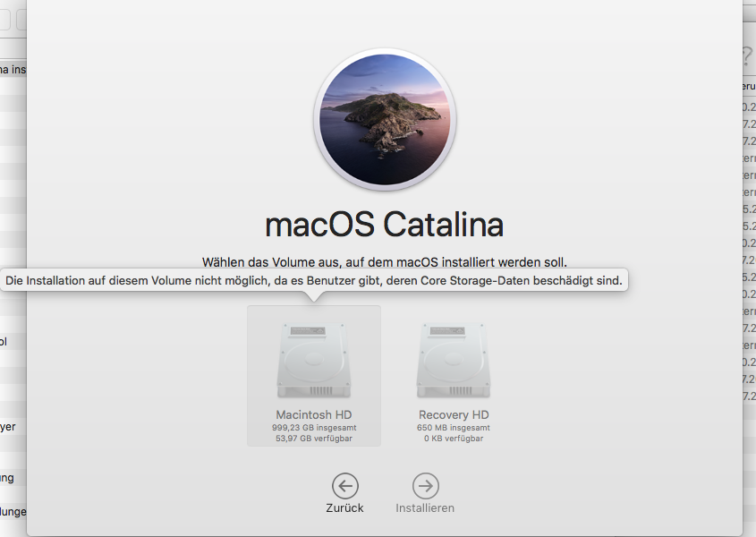Click the Installieren button label
The width and height of the screenshot is (756, 537).
coord(425,508)
